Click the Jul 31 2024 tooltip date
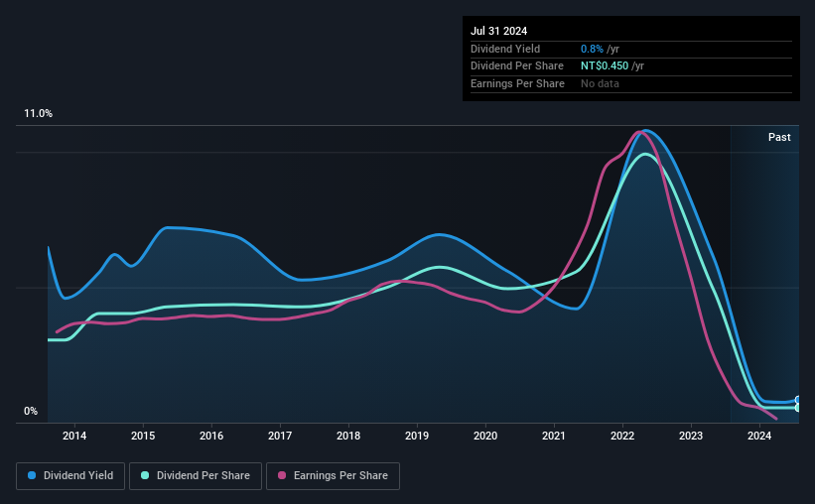 tap(499, 31)
